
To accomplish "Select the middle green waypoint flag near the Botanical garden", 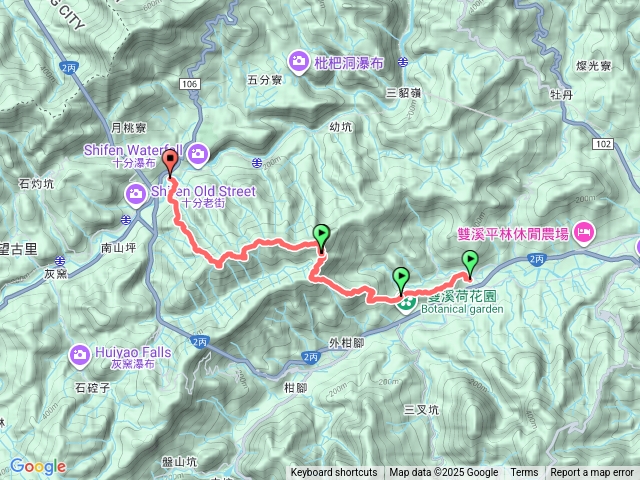I will tap(401, 280).
